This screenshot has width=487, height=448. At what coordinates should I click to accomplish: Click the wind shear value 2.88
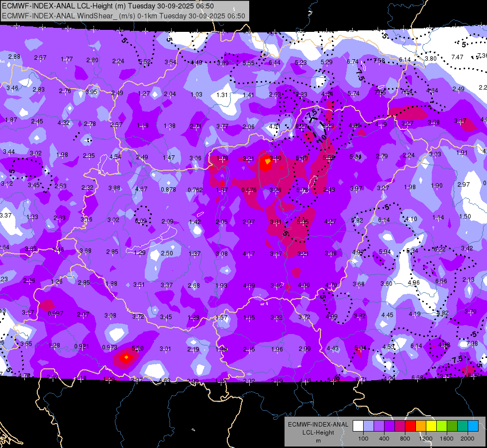(x=14, y=57)
